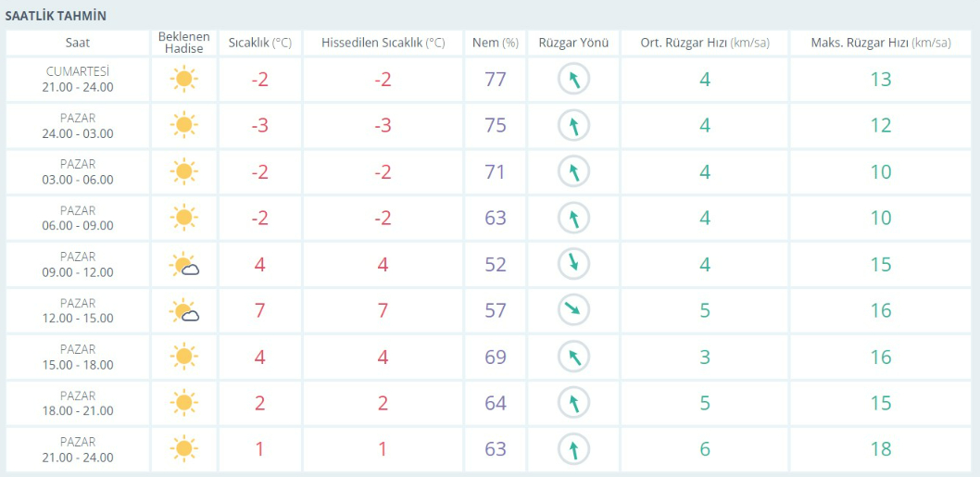Click the maximum wind speed value 18
Image resolution: width=980 pixels, height=477 pixels.
tap(880, 449)
